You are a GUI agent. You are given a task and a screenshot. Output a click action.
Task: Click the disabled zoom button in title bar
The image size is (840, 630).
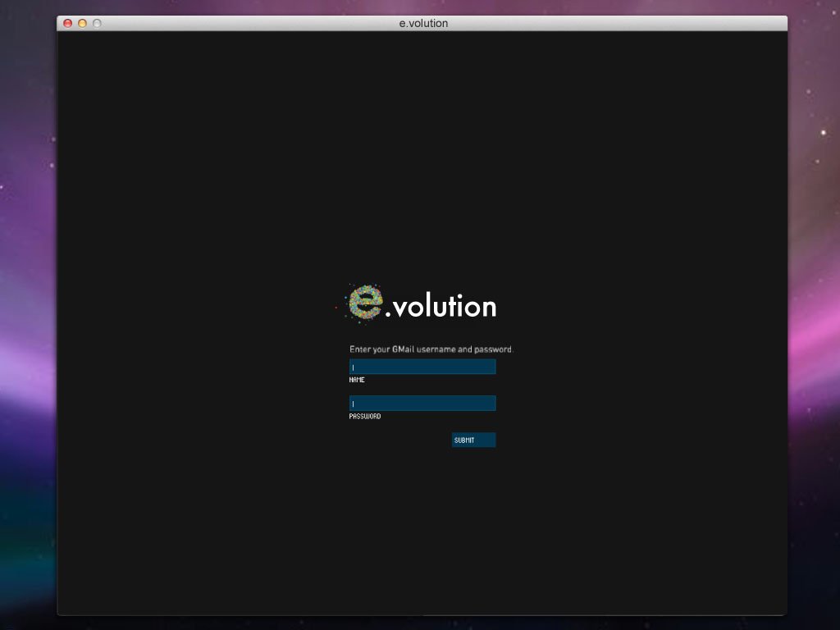97,23
